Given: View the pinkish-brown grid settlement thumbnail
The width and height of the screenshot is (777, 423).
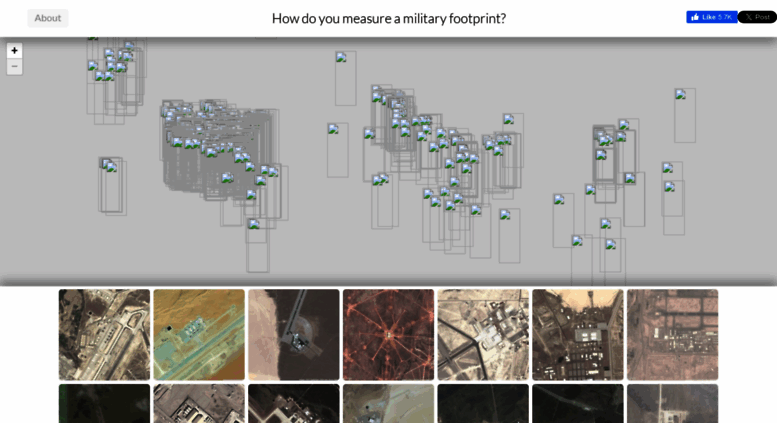Looking at the screenshot, I should point(672,335).
